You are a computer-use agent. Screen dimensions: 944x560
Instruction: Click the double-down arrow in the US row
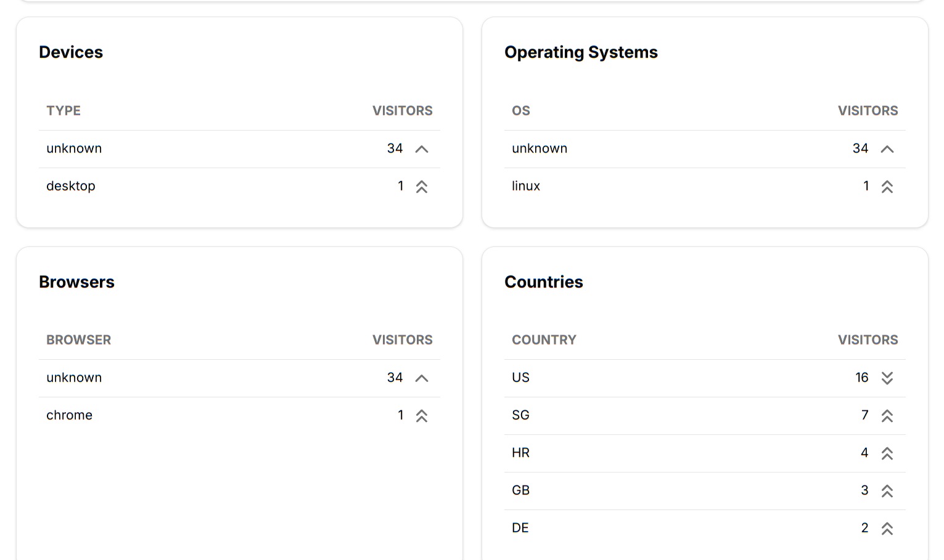point(887,378)
